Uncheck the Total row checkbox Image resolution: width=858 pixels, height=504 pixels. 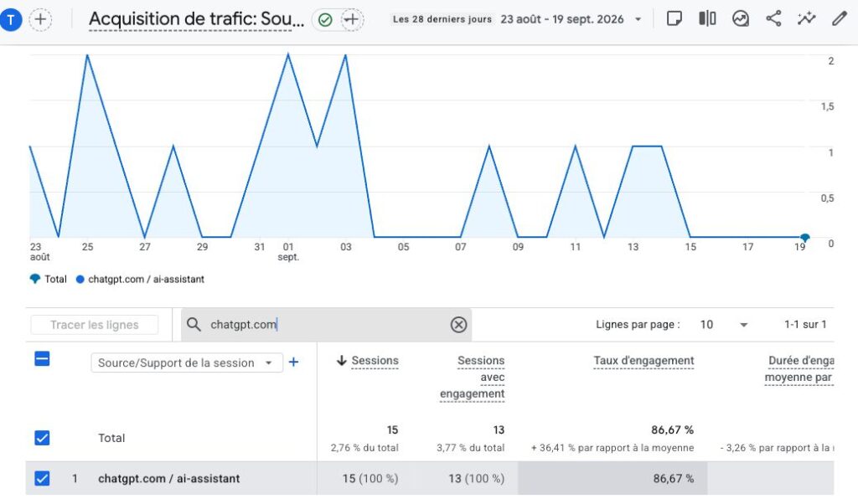(42, 438)
